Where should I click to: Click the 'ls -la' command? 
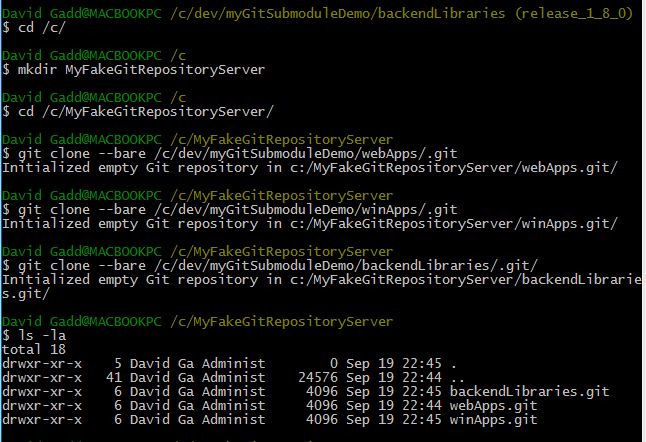pos(41,335)
